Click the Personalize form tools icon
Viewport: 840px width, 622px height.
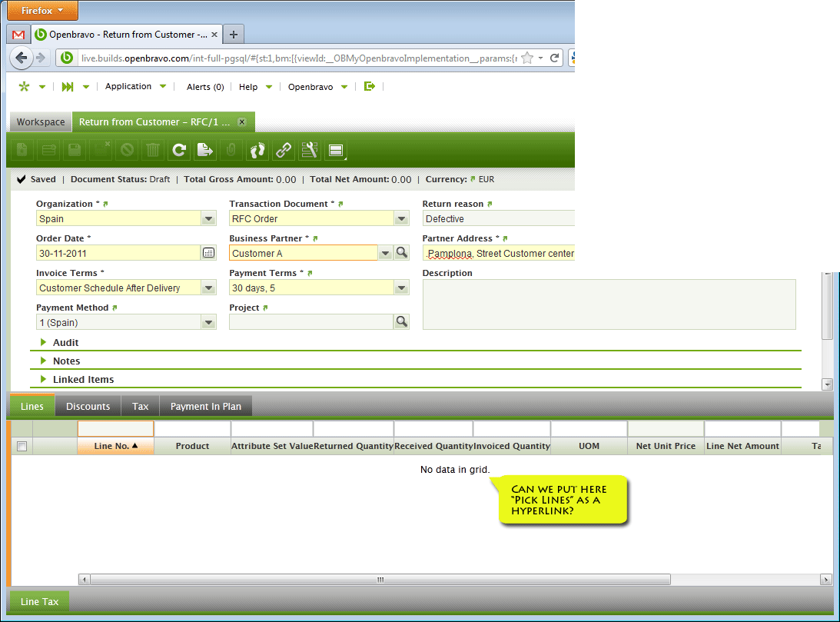(310, 150)
